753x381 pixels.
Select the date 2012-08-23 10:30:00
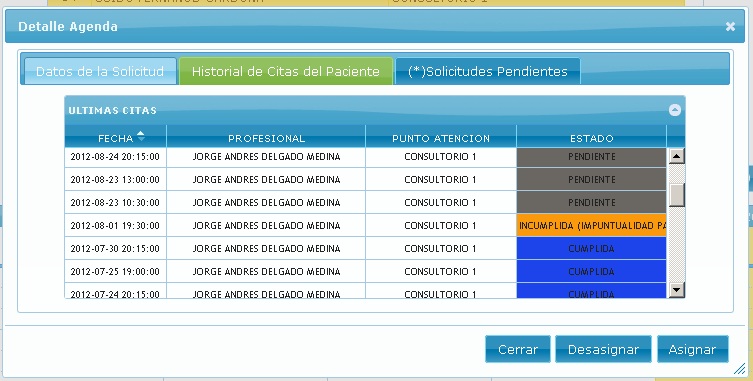[115, 203]
